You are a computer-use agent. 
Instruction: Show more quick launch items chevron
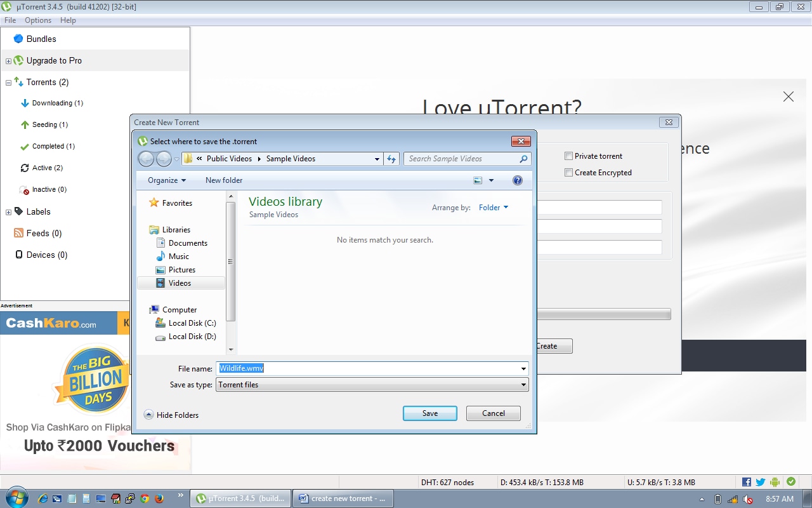(180, 495)
